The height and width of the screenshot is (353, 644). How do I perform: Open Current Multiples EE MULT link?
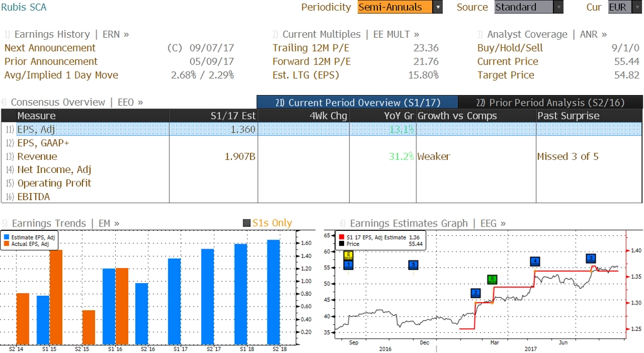351,34
